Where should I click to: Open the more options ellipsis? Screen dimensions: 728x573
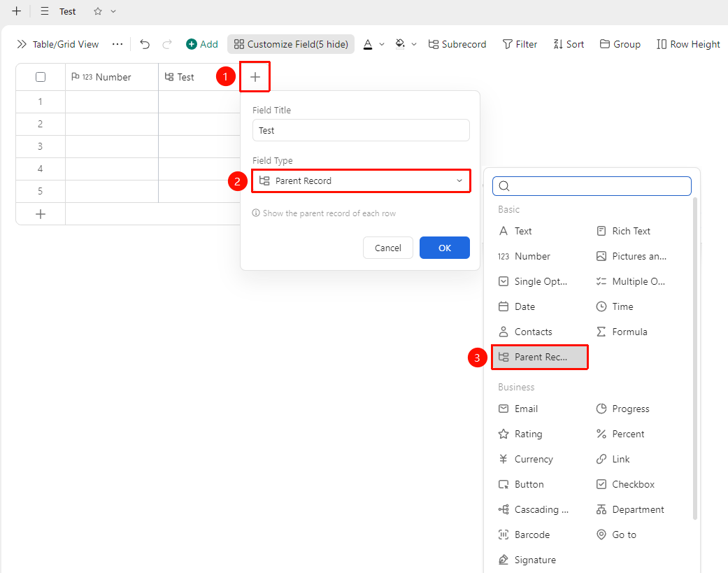[x=117, y=44]
